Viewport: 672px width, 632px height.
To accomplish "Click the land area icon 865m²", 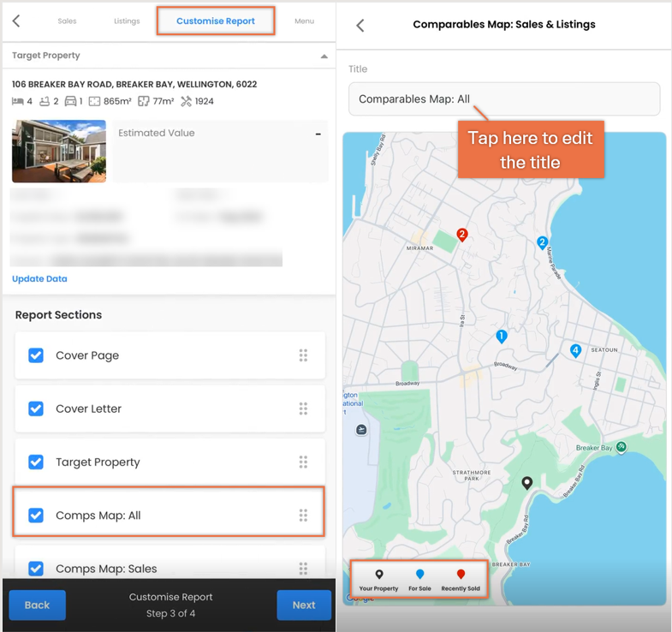I will pyautogui.click(x=94, y=101).
